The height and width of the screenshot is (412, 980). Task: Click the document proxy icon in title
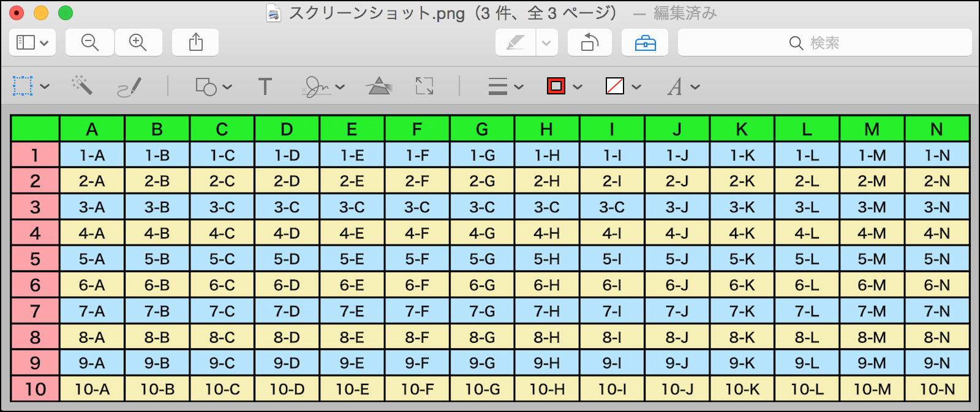coord(274,13)
